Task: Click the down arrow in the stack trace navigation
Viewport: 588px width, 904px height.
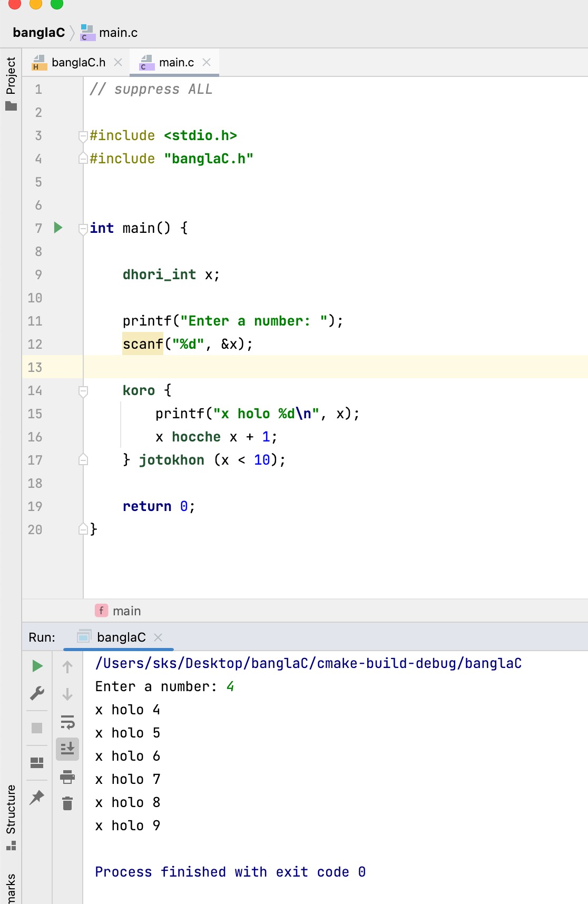Action: [x=67, y=693]
